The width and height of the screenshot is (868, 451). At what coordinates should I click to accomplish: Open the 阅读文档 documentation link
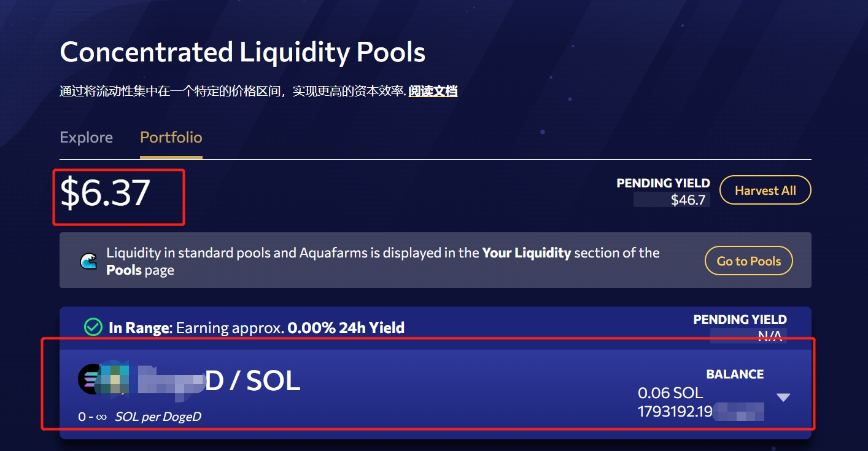point(433,92)
